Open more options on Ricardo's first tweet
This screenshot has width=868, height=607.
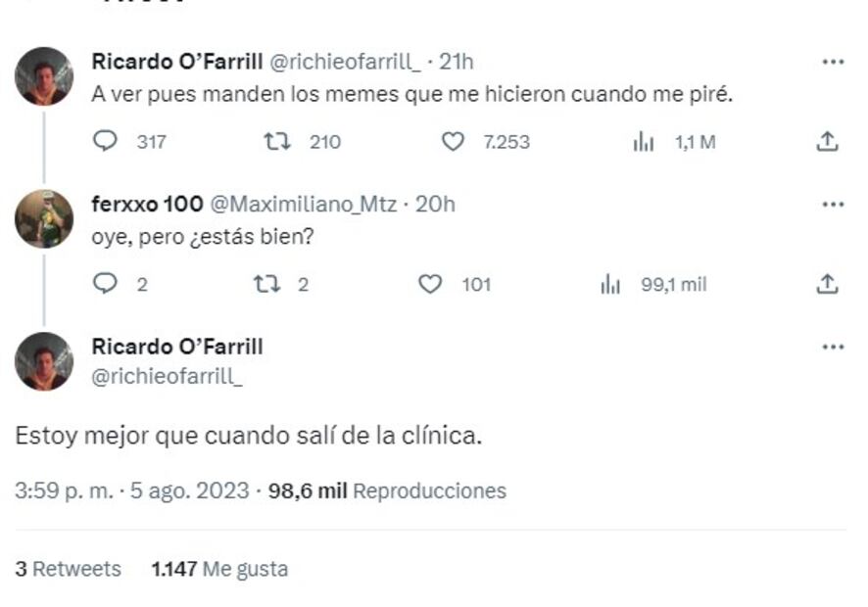click(x=833, y=62)
